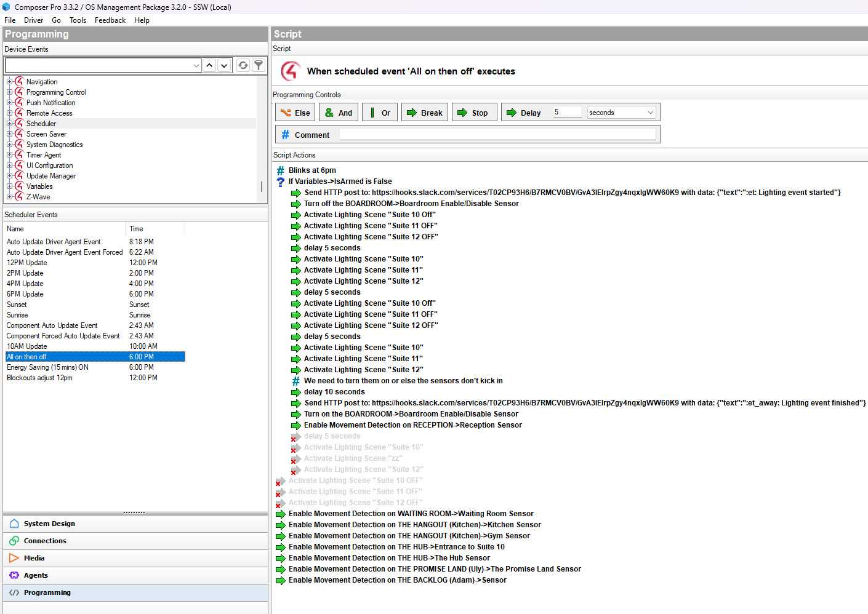Viewport: 868px width, 614px height.
Task: Open the device events search dropdown
Action: [196, 65]
